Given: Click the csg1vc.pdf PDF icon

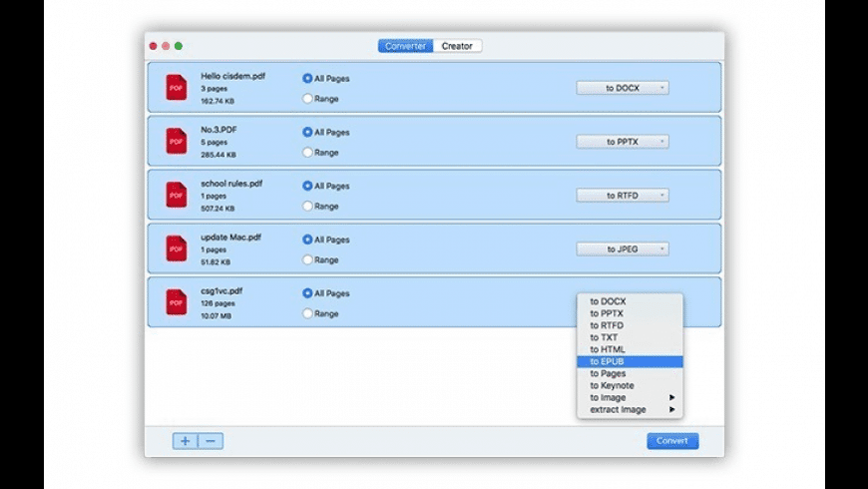Looking at the screenshot, I should click(x=177, y=302).
